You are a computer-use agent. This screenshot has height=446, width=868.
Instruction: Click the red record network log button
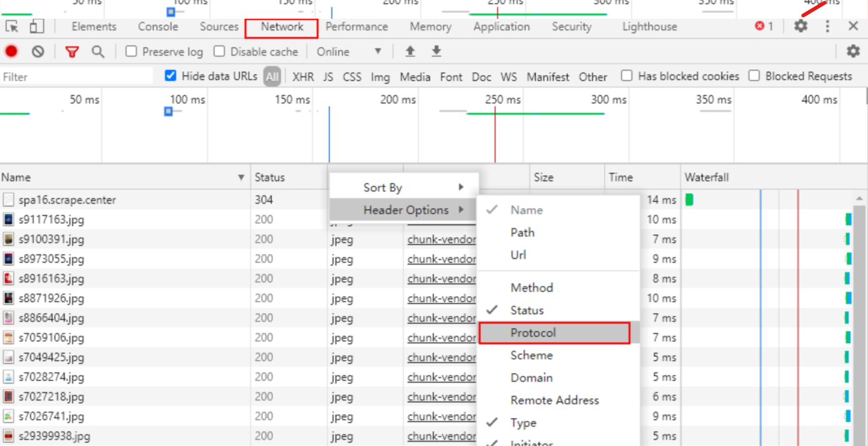11,52
